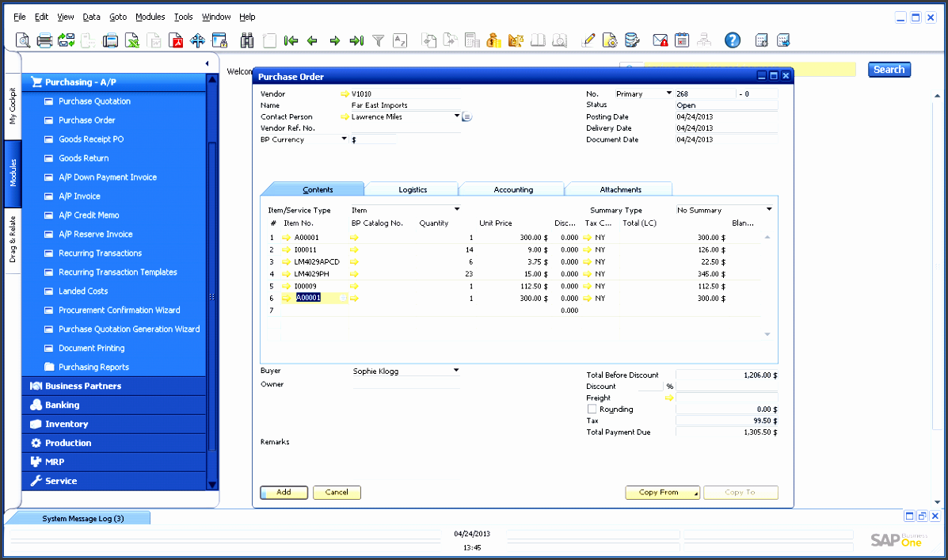Click the Lock Screen toolbar icon
This screenshot has height=560, width=948.
[219, 40]
